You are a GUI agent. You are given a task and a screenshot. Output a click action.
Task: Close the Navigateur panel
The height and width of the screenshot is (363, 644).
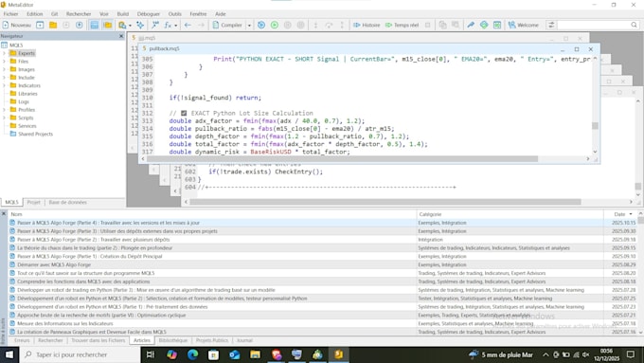click(x=121, y=36)
